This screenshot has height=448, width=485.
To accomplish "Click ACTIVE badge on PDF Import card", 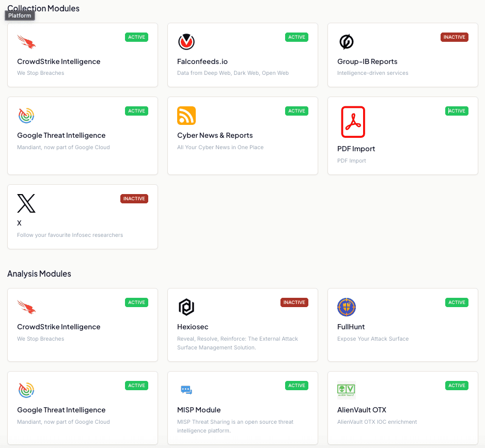I will point(457,111).
